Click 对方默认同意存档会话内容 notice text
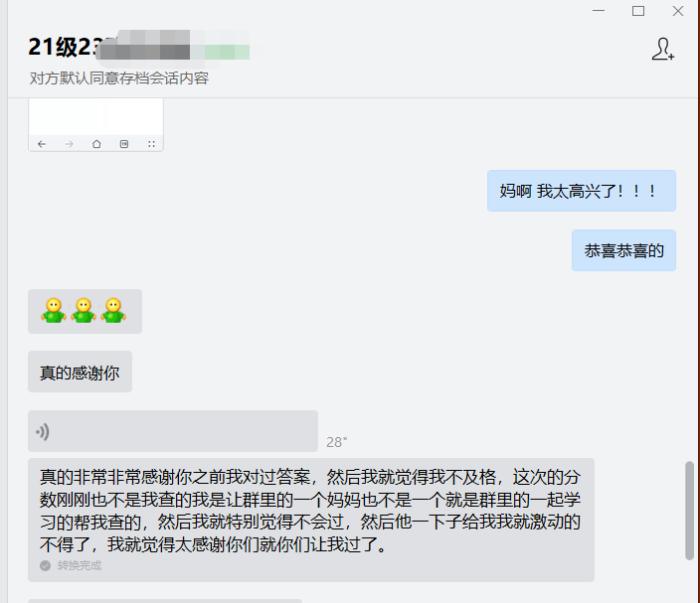Viewport: 700px width, 603px height. click(x=119, y=78)
